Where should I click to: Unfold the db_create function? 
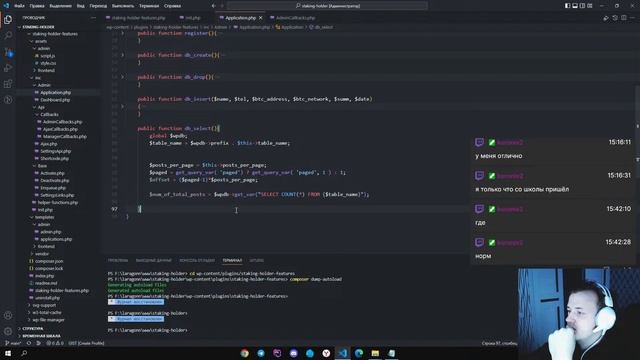[x=122, y=55]
